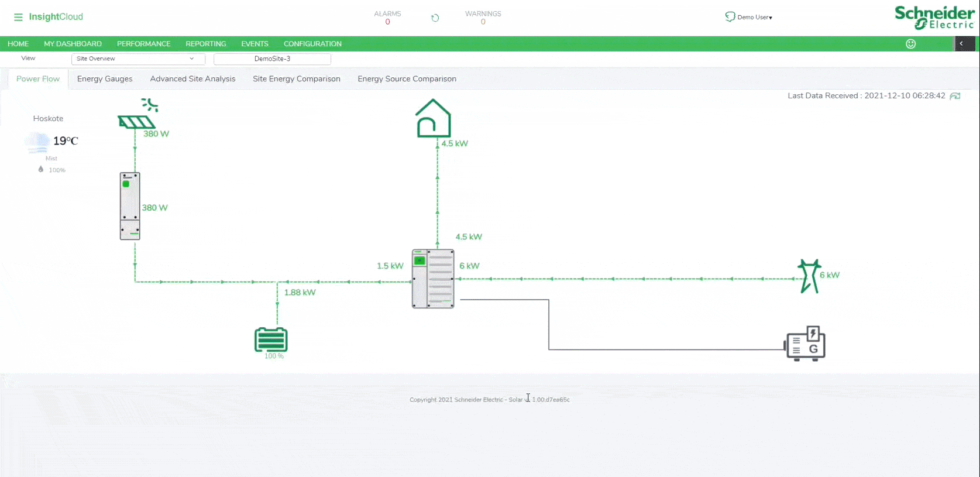Open the EVENTS menu

pos(255,44)
